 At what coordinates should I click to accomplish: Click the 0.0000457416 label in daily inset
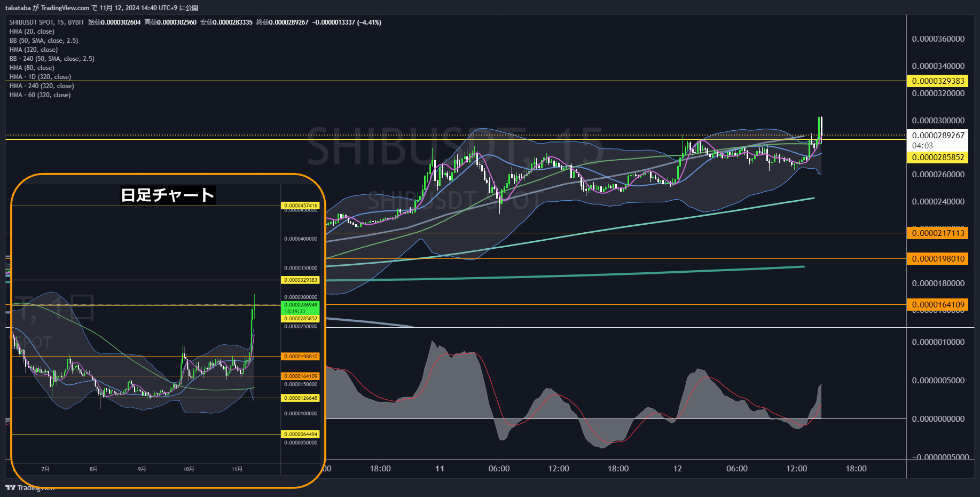pos(301,206)
